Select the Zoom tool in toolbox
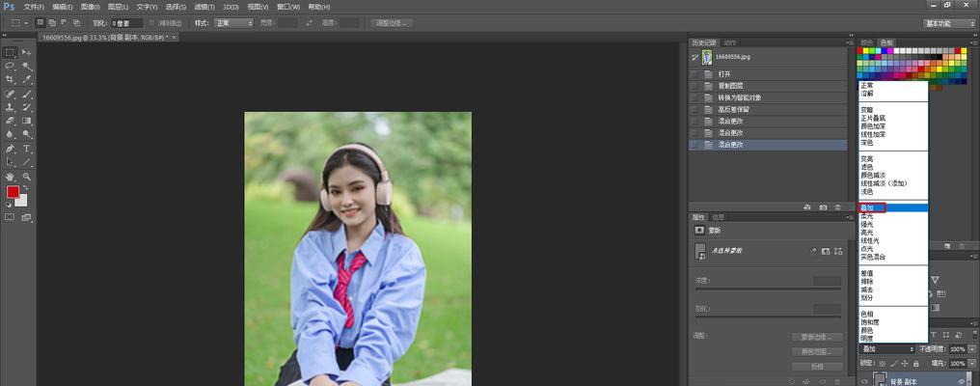Image resolution: width=980 pixels, height=386 pixels. coord(27,177)
